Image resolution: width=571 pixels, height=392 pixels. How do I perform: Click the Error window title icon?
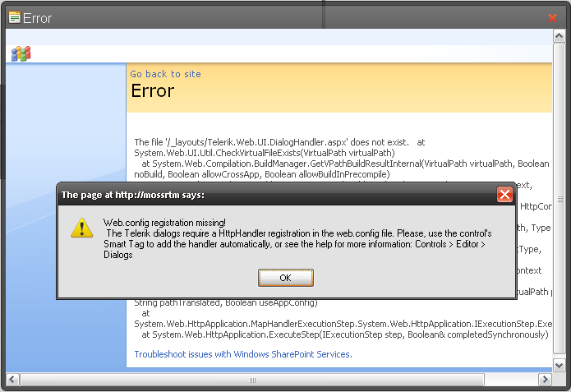click(x=15, y=17)
